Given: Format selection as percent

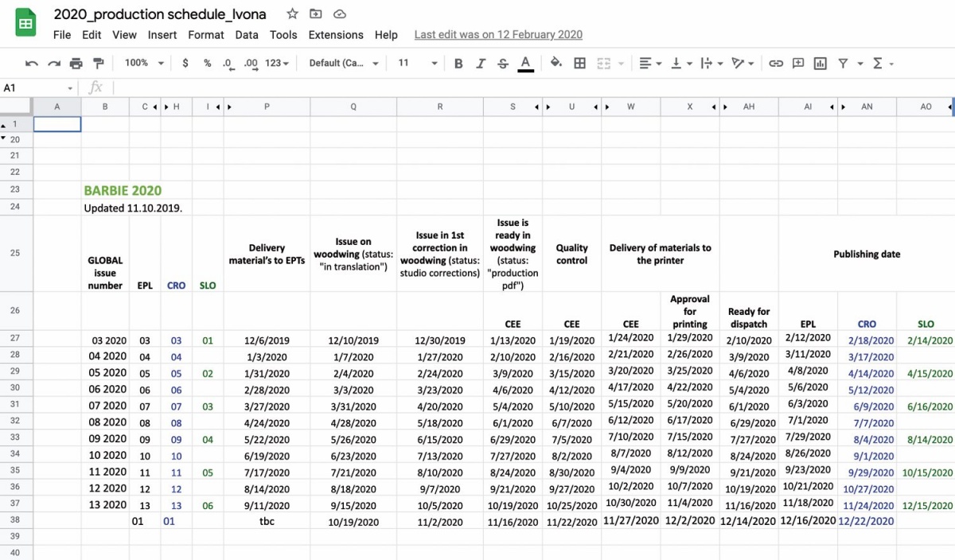Looking at the screenshot, I should click(x=207, y=64).
